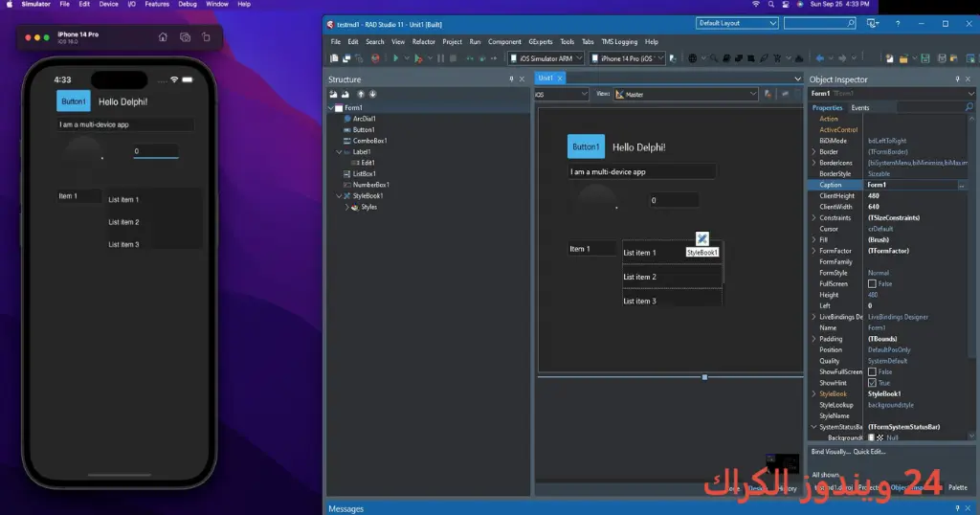Move selected item up in Structure panel
Image resolution: width=980 pixels, height=515 pixels.
tap(361, 94)
